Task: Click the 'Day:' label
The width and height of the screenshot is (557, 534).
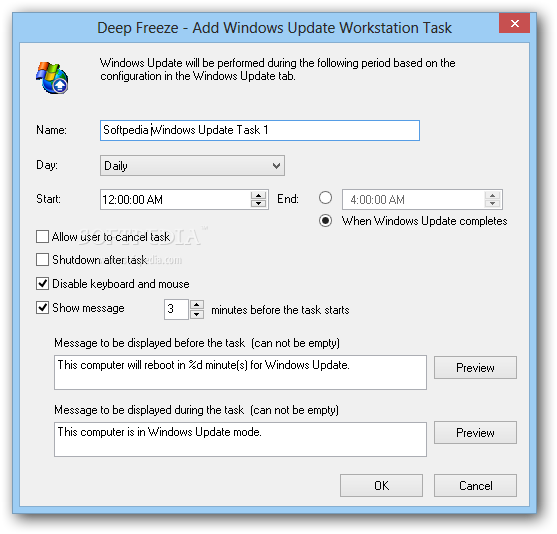Action: (47, 165)
